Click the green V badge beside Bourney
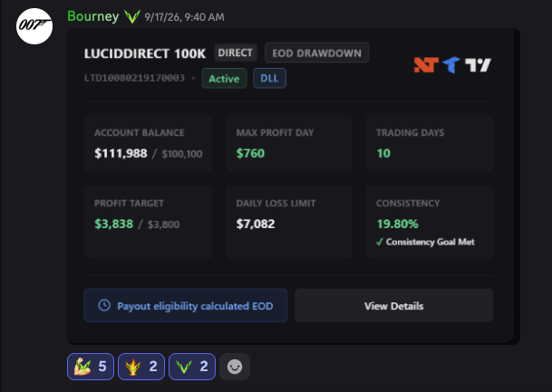This screenshot has height=392, width=552. click(x=132, y=16)
